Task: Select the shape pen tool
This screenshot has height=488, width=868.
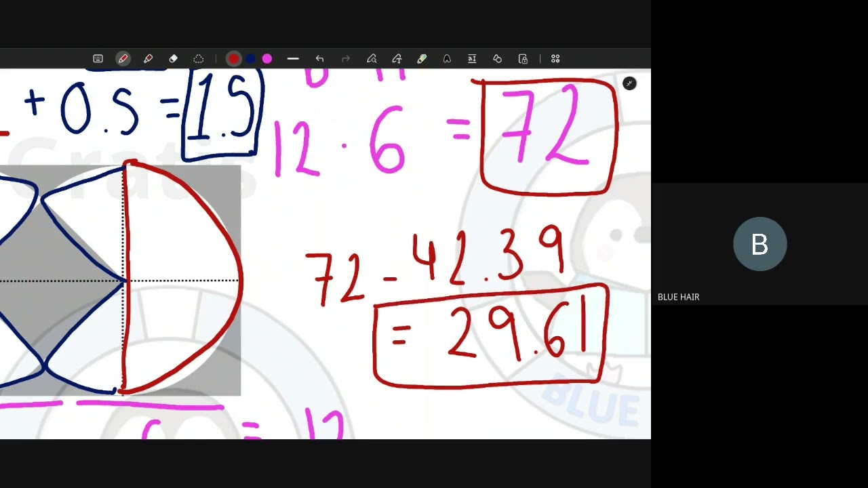Action: tap(447, 59)
